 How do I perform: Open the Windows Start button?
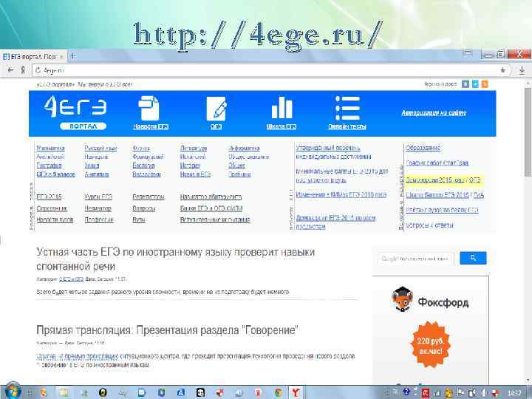(13, 391)
